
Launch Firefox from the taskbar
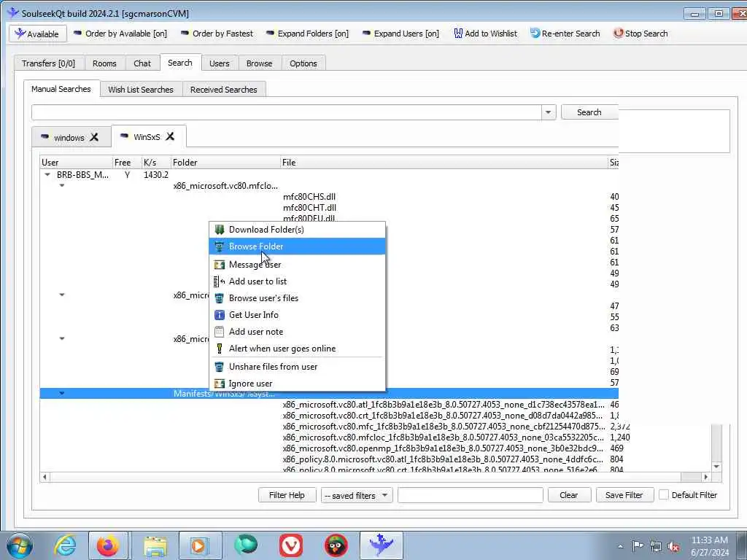click(108, 545)
